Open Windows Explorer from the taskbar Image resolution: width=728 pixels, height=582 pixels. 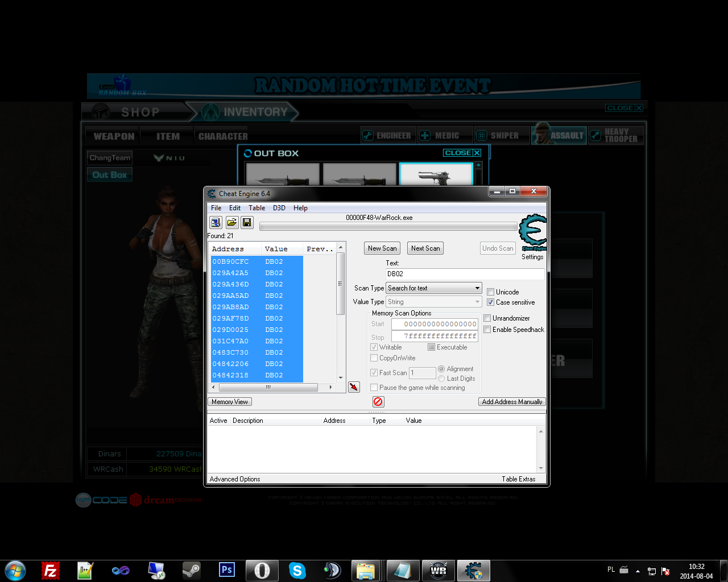coord(366,571)
